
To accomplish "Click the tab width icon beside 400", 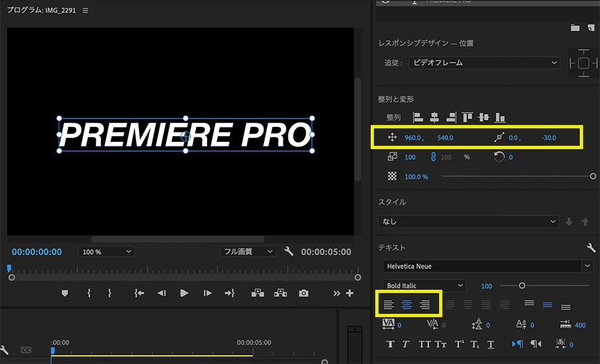I will coord(565,325).
